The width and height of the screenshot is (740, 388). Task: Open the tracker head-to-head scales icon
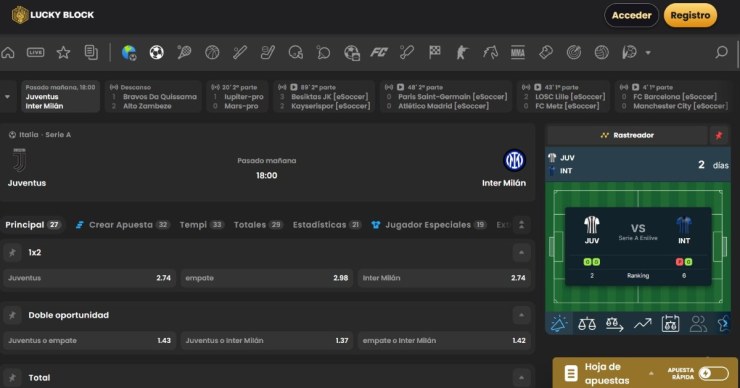tap(587, 324)
